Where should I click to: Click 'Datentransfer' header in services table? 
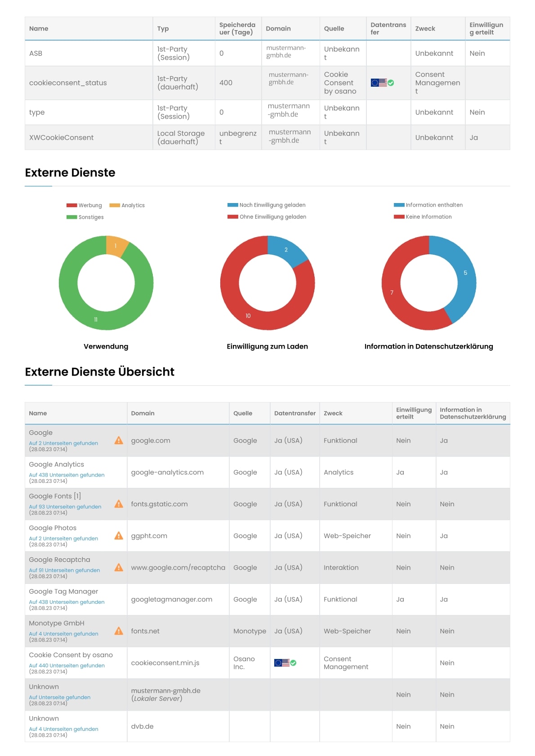[294, 413]
